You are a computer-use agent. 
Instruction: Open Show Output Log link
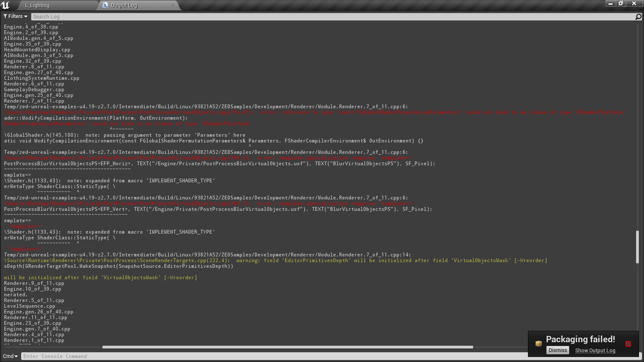(x=595, y=350)
